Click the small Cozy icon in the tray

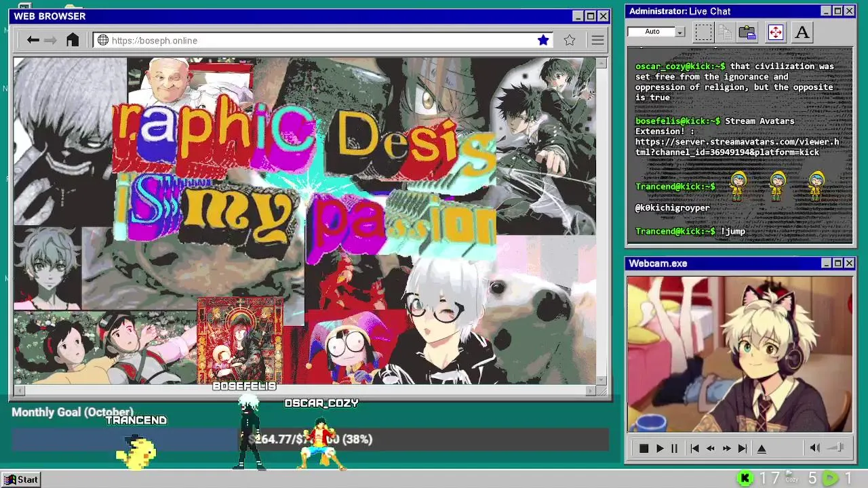point(791,478)
